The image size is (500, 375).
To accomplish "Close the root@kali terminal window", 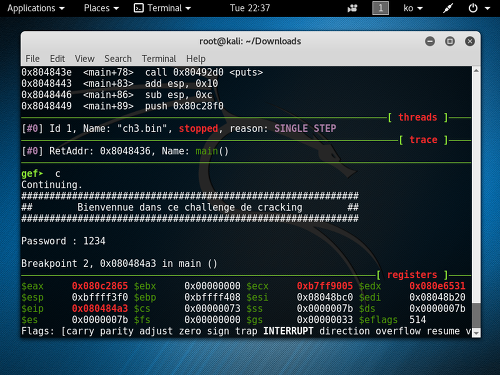I will point(470,41).
